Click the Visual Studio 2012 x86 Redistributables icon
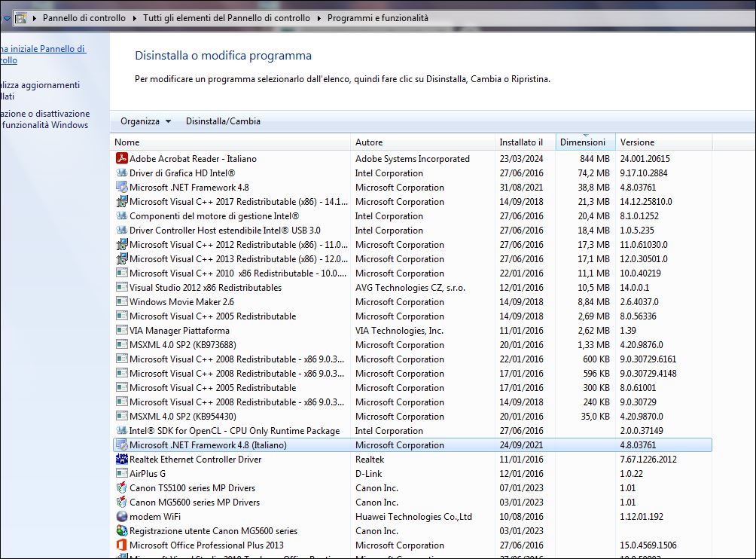Screen dimensions: 756x559 pyautogui.click(x=121, y=288)
